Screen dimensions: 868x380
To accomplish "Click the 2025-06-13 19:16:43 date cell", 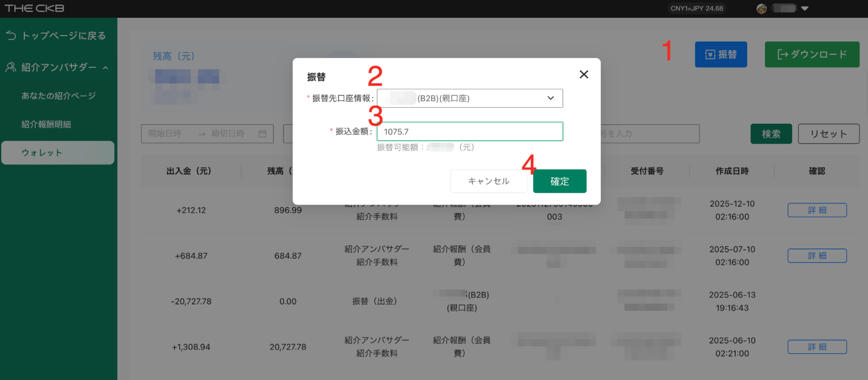I will click(x=732, y=301).
